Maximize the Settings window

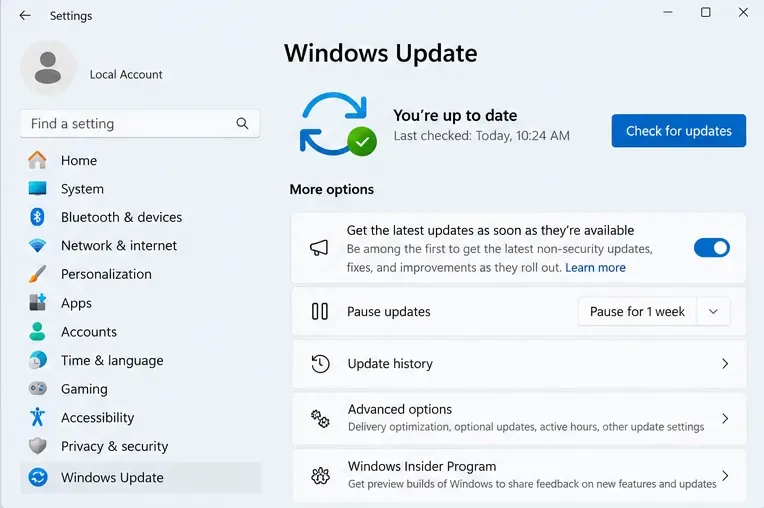706,12
